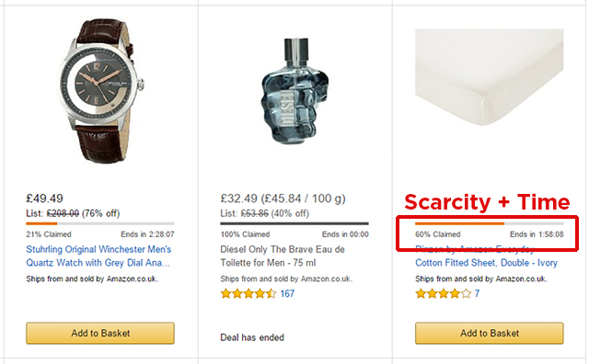Click the 21% Claimed progress bar

[x=100, y=223]
